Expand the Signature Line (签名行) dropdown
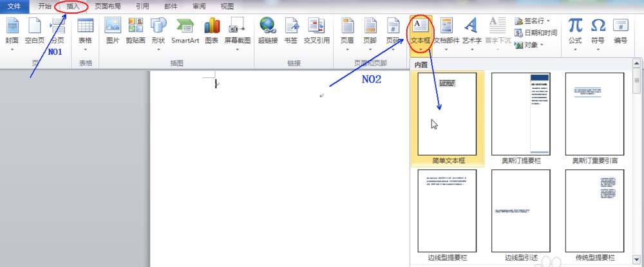The image size is (644, 267). tap(548, 21)
